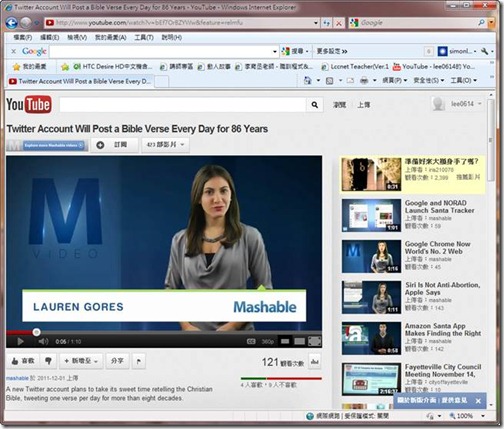Open Siri Is Not Anti-Abortion video thumbnail
The image size is (504, 429).
point(371,297)
